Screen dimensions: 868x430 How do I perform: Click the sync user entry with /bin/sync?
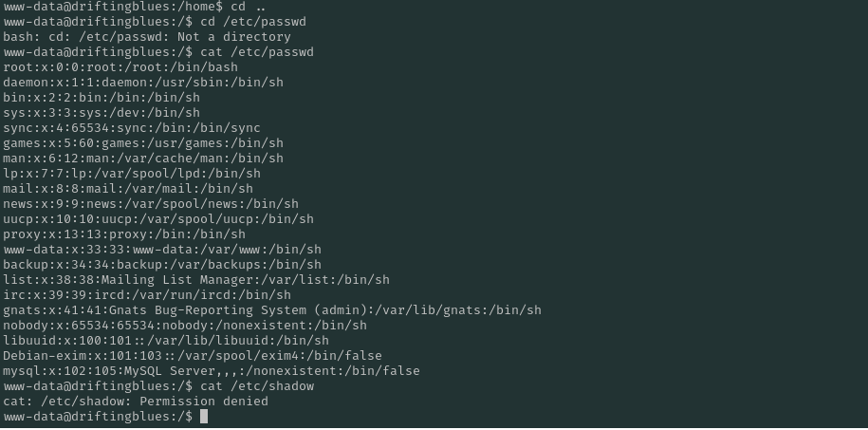pos(132,128)
